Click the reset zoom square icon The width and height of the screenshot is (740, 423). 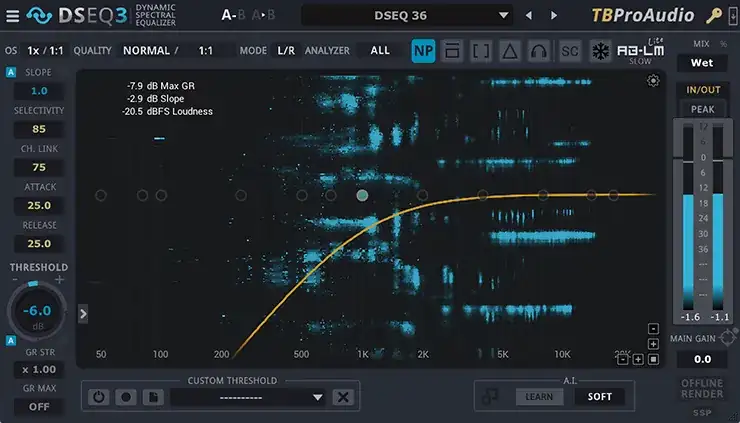[x=654, y=360]
